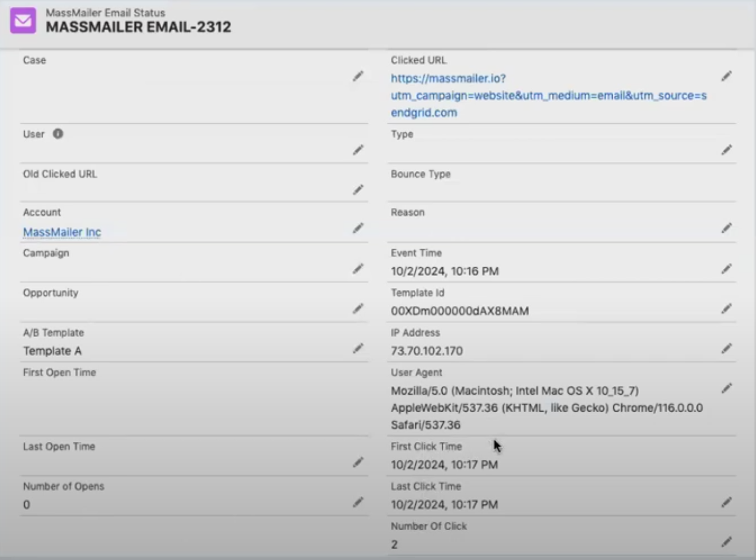The image size is (756, 560).
Task: Edit the User Agent pencil icon
Action: [x=726, y=389]
